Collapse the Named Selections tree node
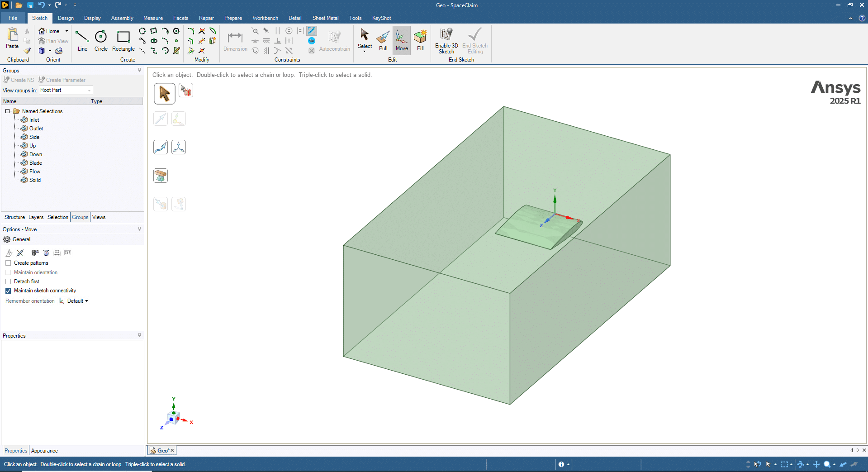Image resolution: width=868 pixels, height=472 pixels. (x=8, y=111)
